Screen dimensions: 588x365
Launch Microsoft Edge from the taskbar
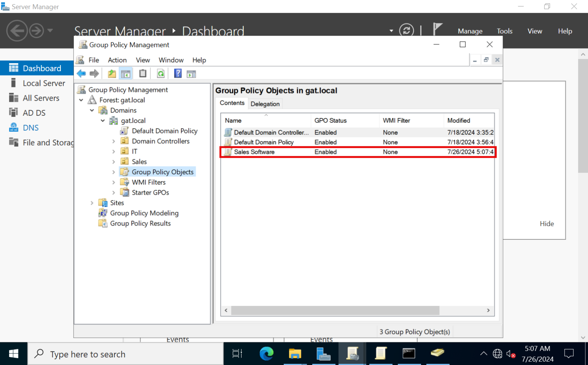coord(266,354)
